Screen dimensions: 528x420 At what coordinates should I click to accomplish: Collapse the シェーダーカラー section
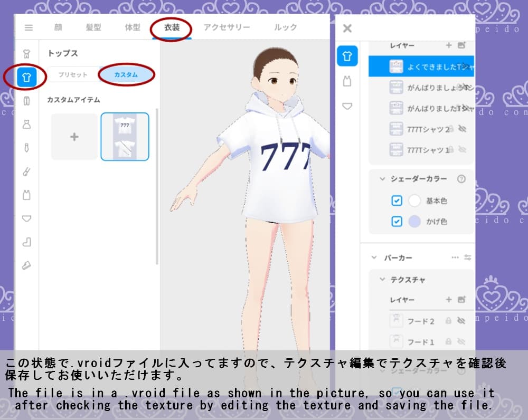coord(382,179)
